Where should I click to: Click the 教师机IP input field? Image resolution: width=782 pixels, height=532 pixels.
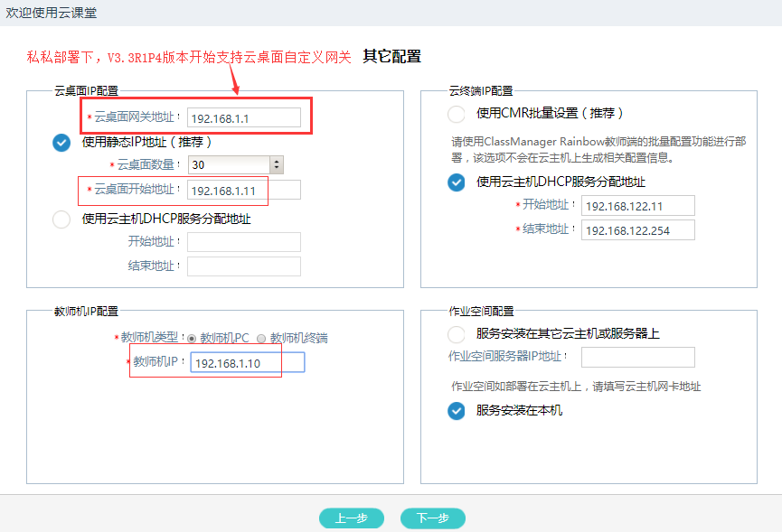pyautogui.click(x=247, y=363)
